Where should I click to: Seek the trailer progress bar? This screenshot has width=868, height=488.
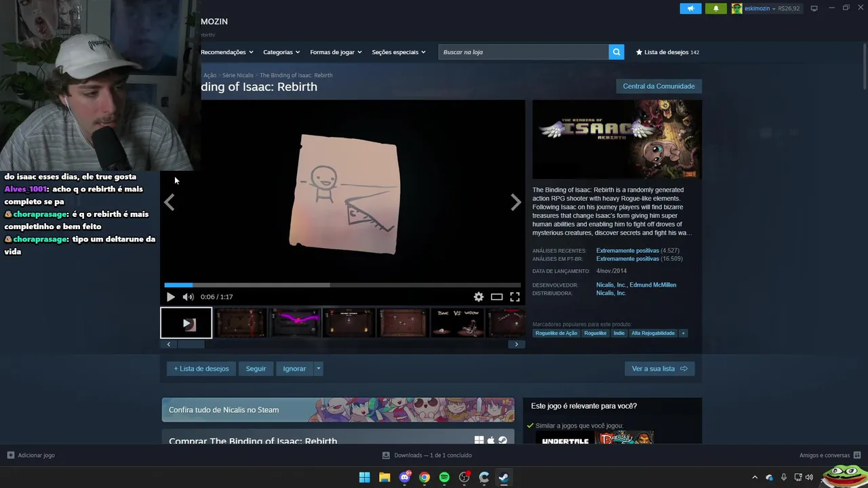pyautogui.click(x=342, y=285)
